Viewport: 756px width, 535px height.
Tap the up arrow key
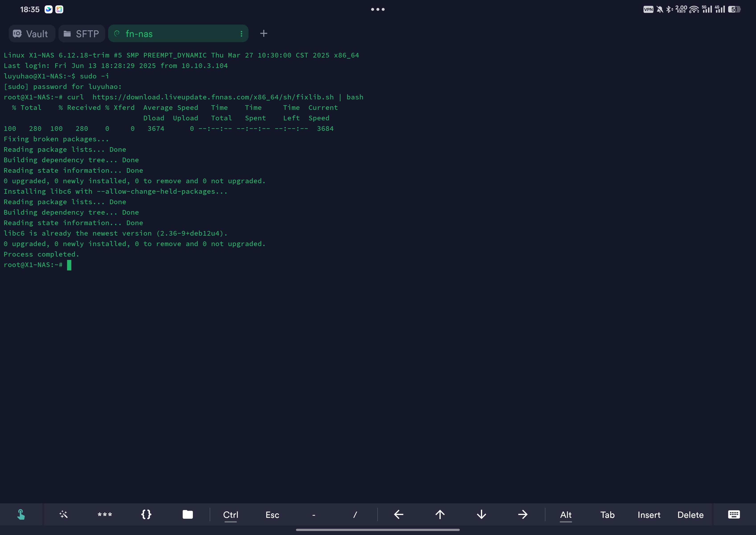coord(440,514)
